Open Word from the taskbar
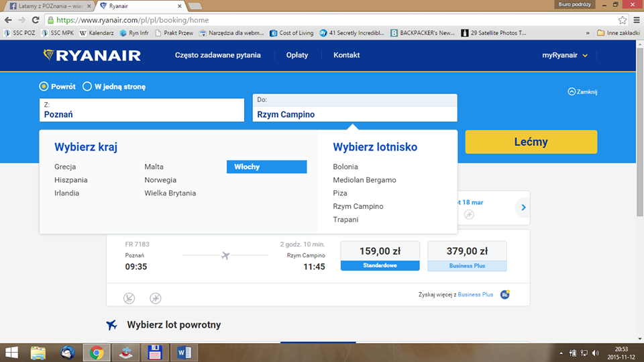644x362 pixels. pos(184,353)
